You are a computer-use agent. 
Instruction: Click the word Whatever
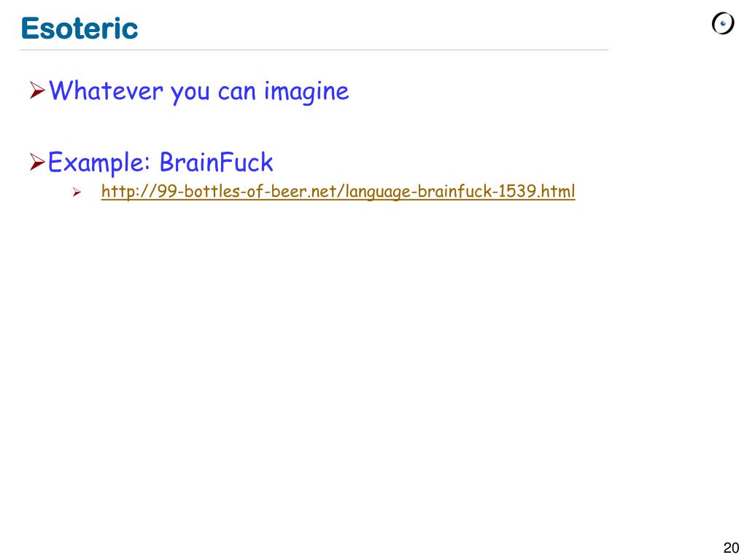[106, 90]
